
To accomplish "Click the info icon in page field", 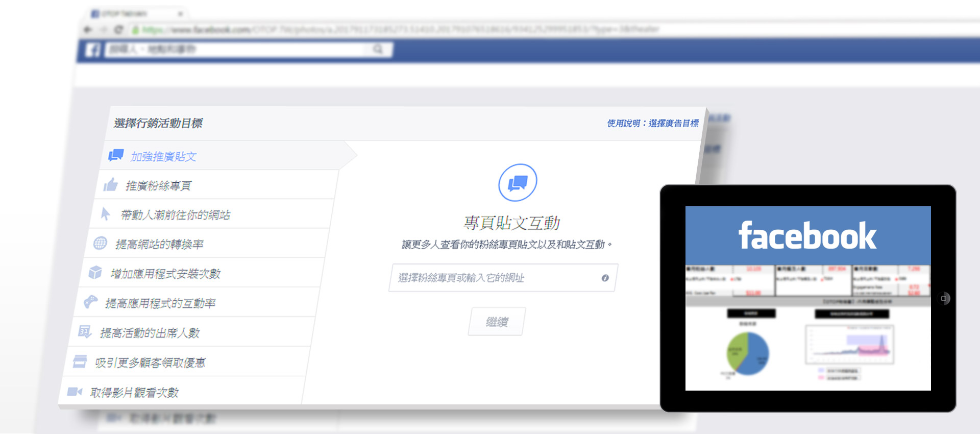I will pyautogui.click(x=605, y=278).
